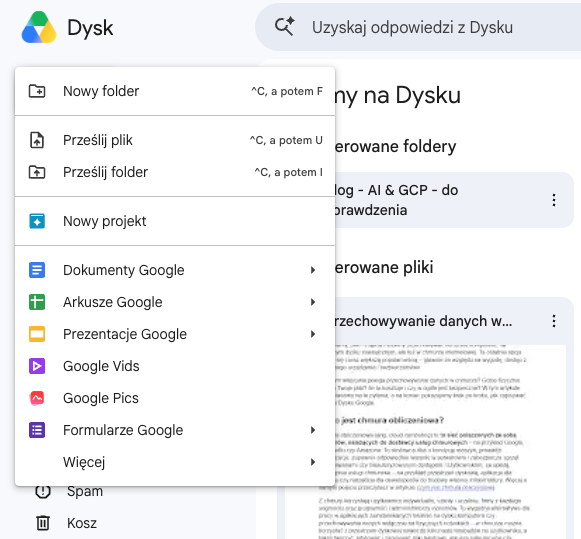Click the '^C, a potem I' shortcut hint

click(289, 172)
